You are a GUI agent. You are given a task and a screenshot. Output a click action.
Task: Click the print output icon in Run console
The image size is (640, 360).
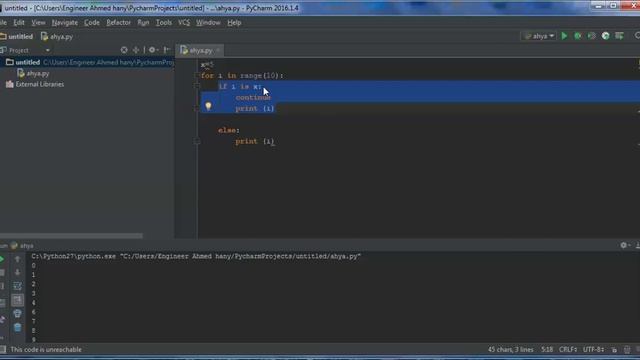pos(17,313)
